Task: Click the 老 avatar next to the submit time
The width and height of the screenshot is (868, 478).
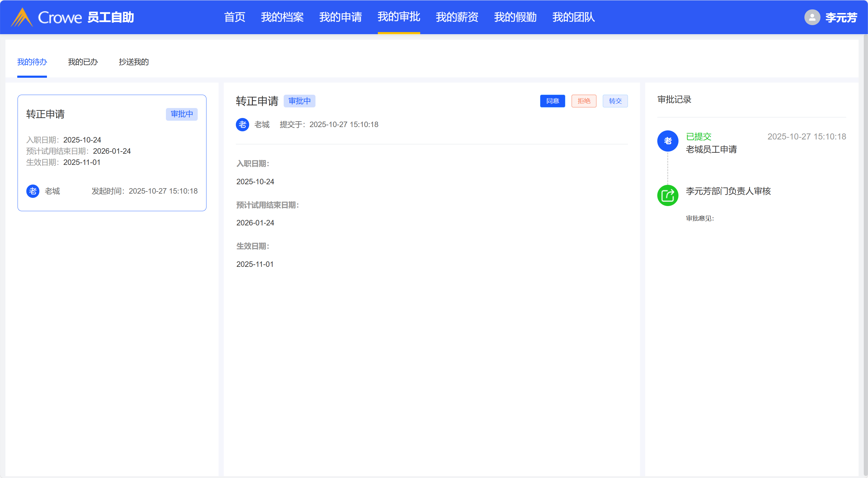Action: pos(242,125)
